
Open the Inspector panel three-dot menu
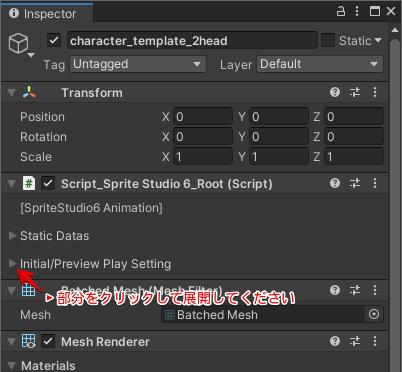tap(357, 12)
